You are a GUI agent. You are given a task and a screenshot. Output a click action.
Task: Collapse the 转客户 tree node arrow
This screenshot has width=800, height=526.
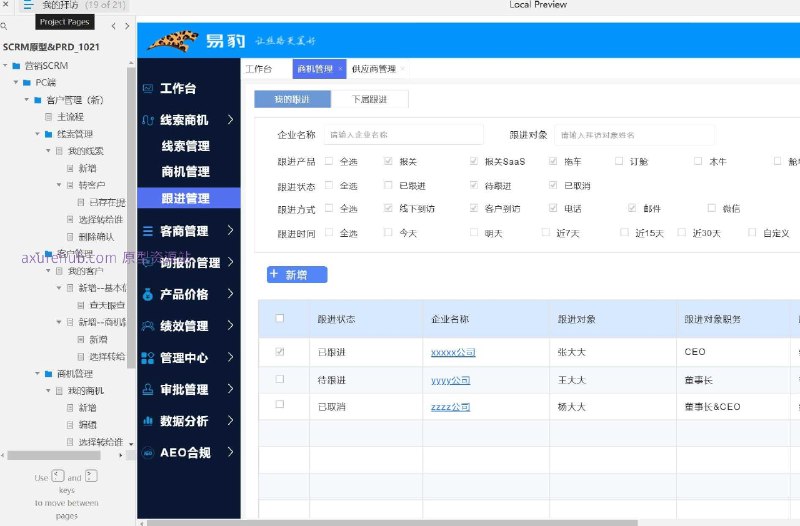tap(59, 185)
